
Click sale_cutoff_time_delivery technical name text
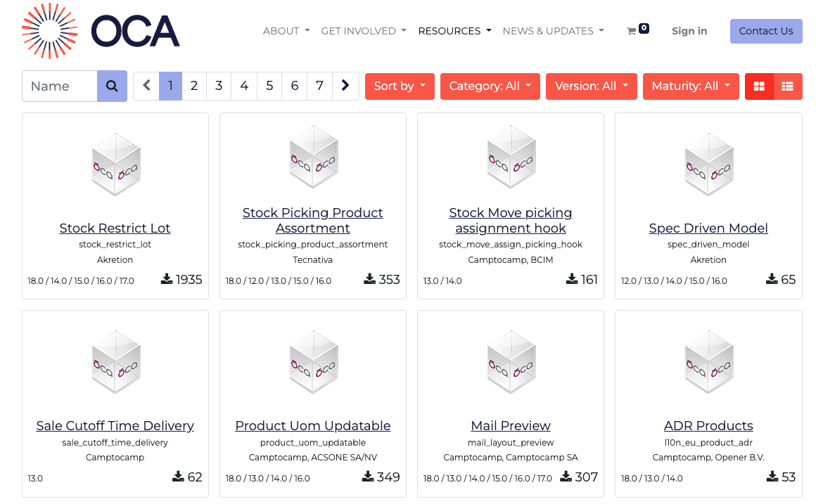(115, 443)
